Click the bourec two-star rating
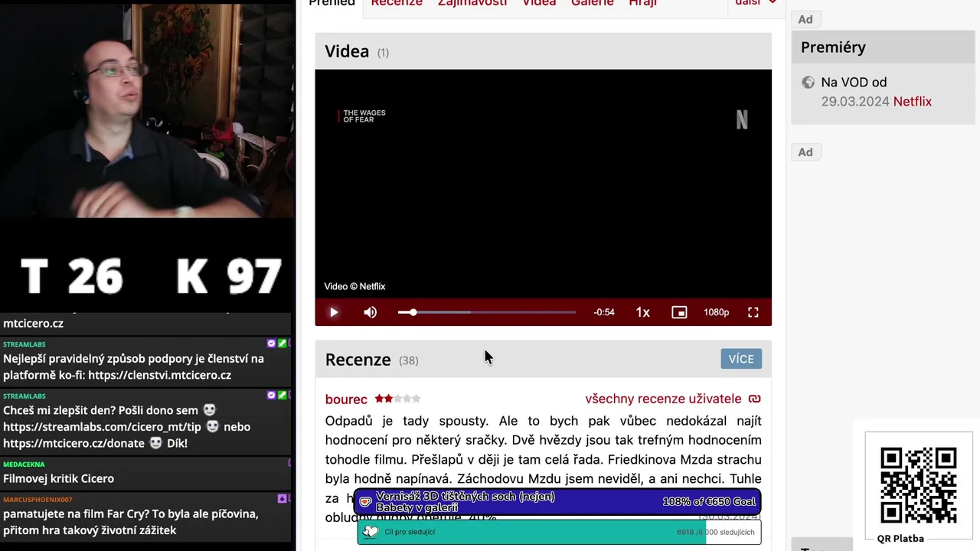The height and width of the screenshot is (551, 980). coord(397,399)
